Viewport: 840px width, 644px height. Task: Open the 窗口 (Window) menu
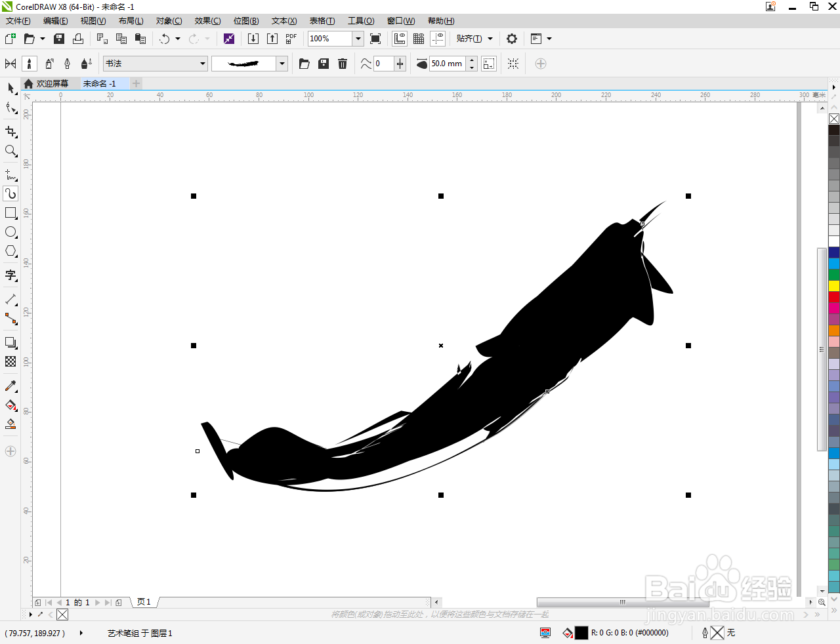[401, 21]
